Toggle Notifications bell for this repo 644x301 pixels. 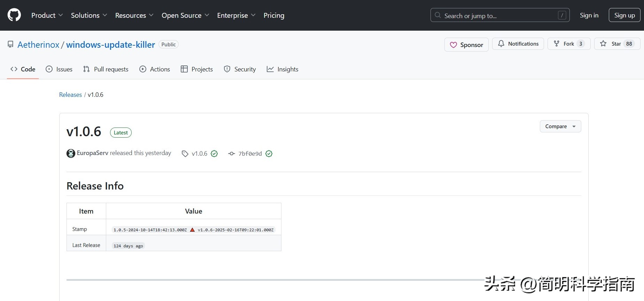click(518, 44)
